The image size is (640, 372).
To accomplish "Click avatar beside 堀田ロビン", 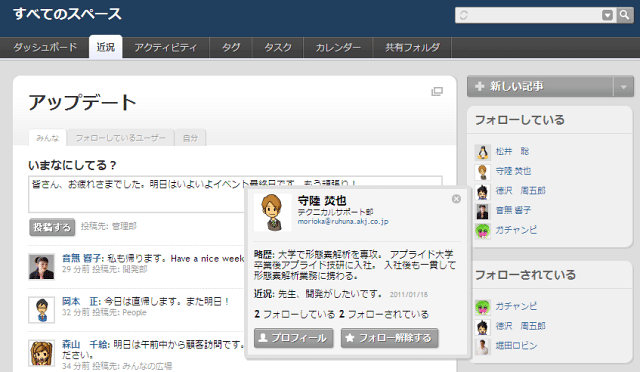I will pos(483,346).
